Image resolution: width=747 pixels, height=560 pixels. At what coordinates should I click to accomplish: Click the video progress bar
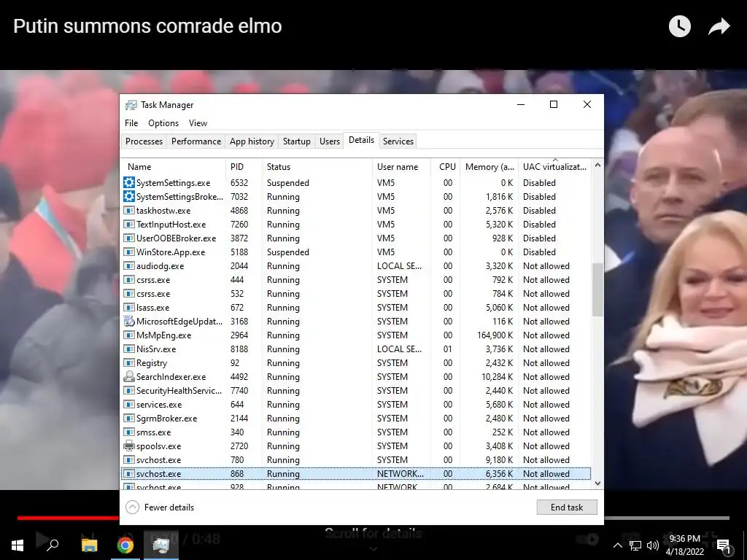coord(373,518)
